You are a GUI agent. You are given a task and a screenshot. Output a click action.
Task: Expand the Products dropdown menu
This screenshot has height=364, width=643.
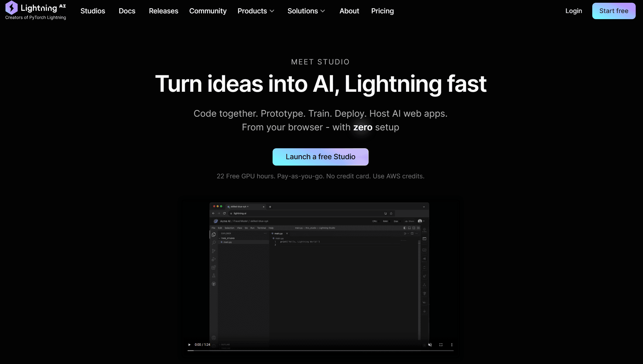256,11
